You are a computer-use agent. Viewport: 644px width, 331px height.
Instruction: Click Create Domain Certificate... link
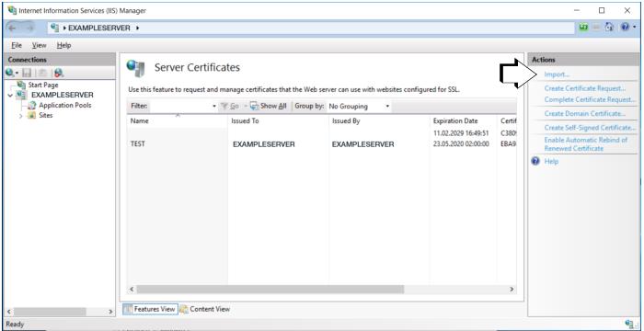pos(585,113)
